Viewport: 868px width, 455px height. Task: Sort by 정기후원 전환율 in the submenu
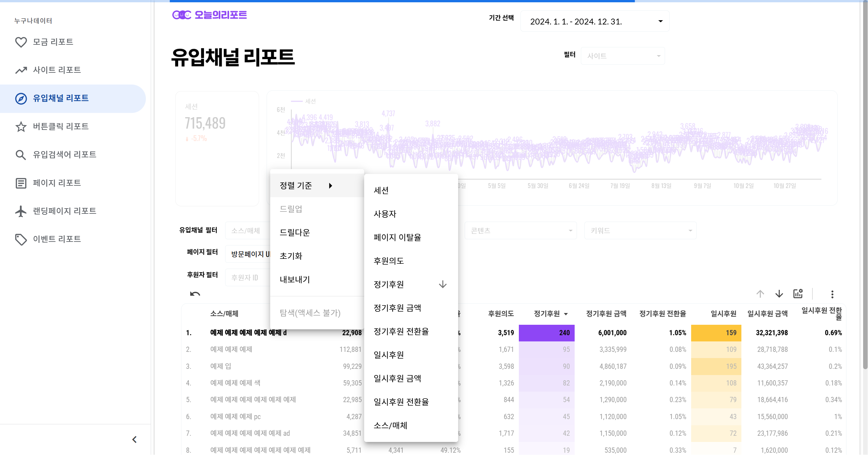click(411, 332)
